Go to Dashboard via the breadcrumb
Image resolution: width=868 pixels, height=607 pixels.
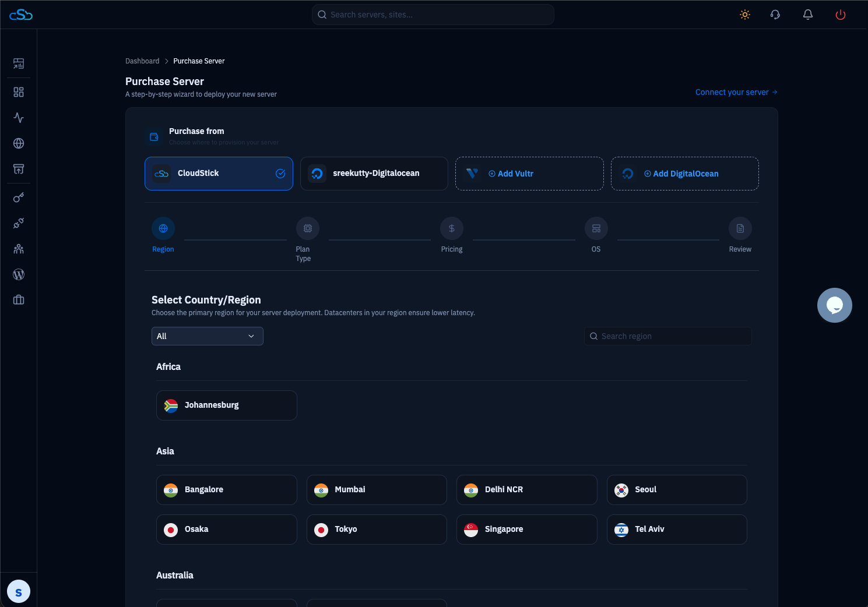tap(142, 61)
